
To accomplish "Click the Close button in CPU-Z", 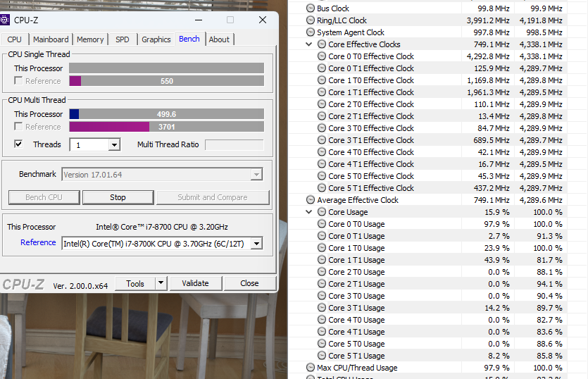I will click(x=249, y=283).
